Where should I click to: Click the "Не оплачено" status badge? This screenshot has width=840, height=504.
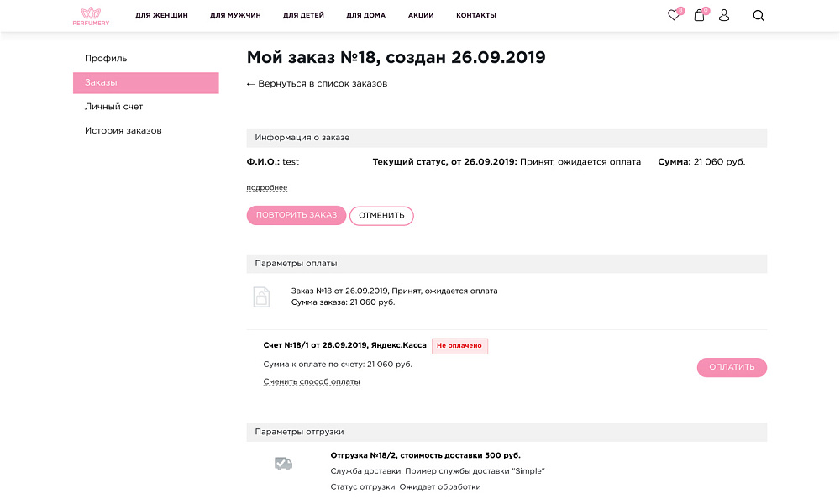pos(459,345)
